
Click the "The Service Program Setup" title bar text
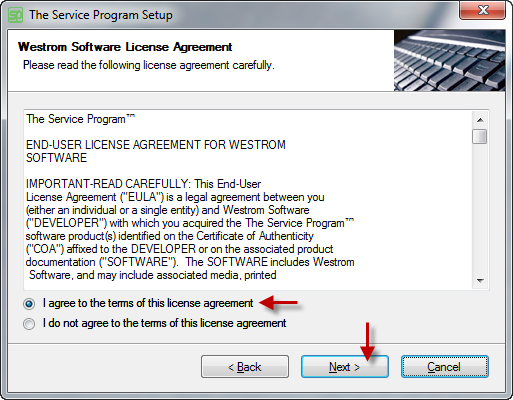(x=101, y=15)
